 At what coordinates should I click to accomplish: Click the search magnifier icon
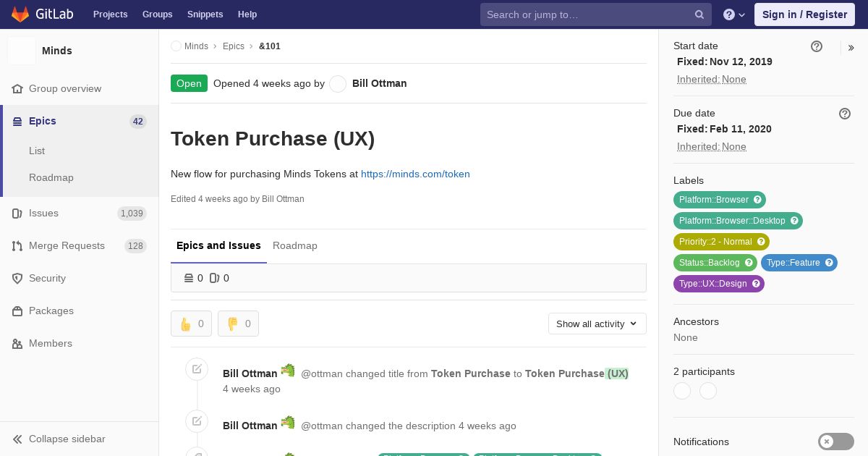tap(699, 14)
